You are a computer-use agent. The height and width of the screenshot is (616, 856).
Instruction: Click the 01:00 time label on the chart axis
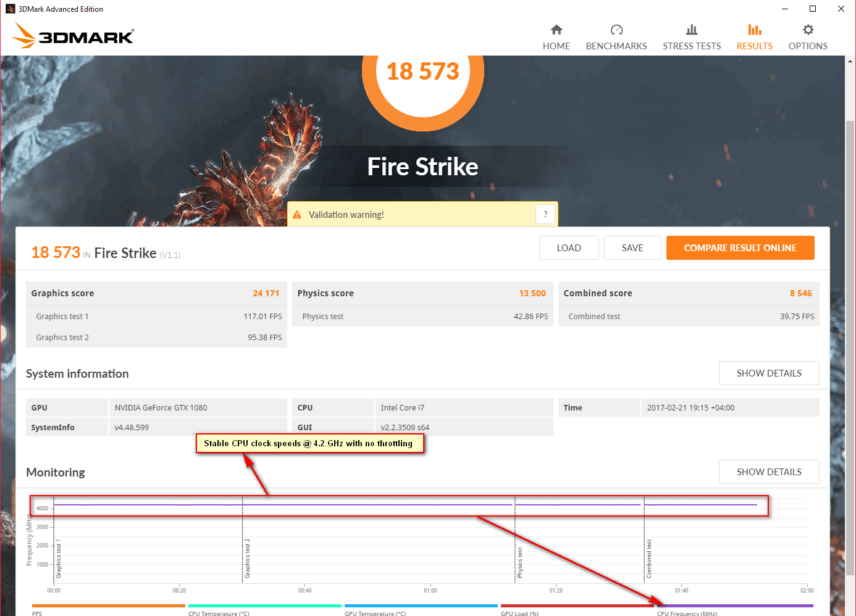click(x=430, y=591)
